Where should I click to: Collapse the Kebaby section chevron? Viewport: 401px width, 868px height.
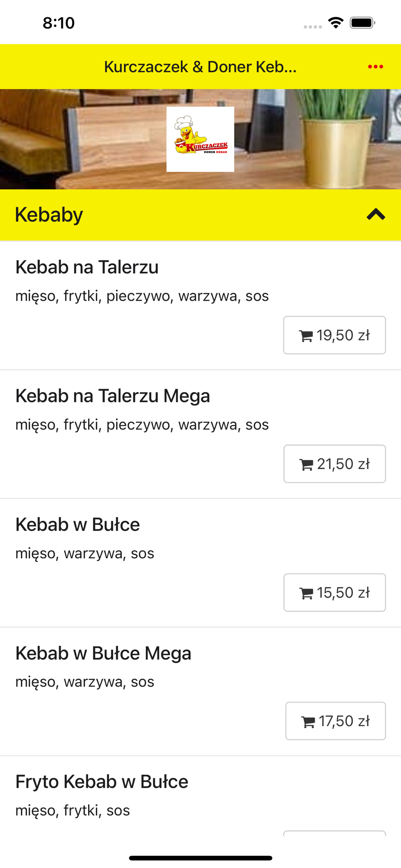(x=376, y=214)
